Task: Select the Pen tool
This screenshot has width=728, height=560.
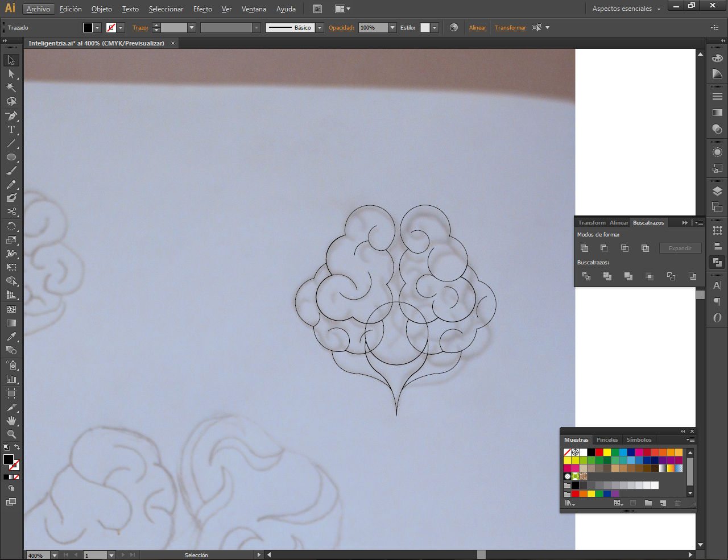Action: (11, 116)
